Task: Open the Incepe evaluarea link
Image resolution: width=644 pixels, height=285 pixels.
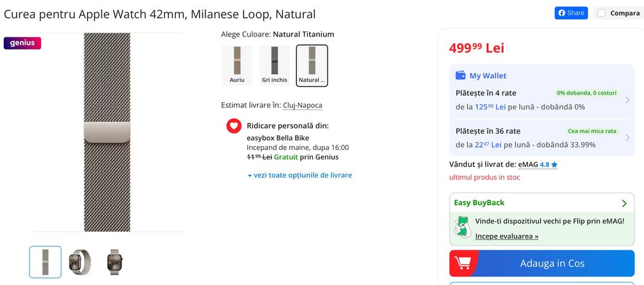Action: coord(507,236)
